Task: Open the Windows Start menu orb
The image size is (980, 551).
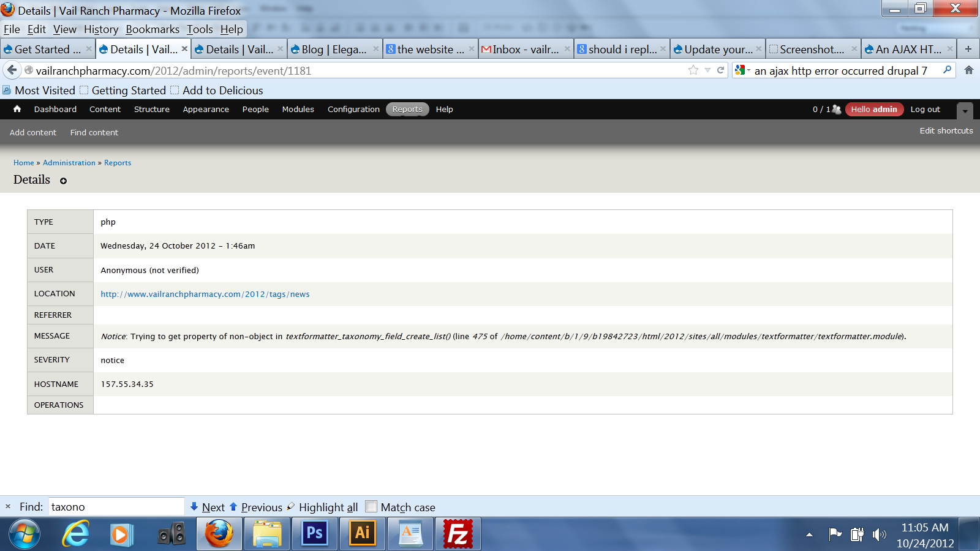Action: pos(24,534)
